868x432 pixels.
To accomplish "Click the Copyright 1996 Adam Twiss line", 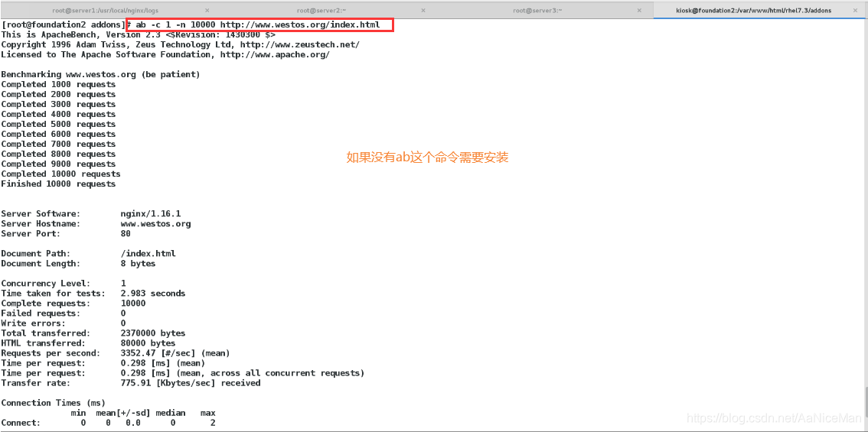I will pos(181,45).
